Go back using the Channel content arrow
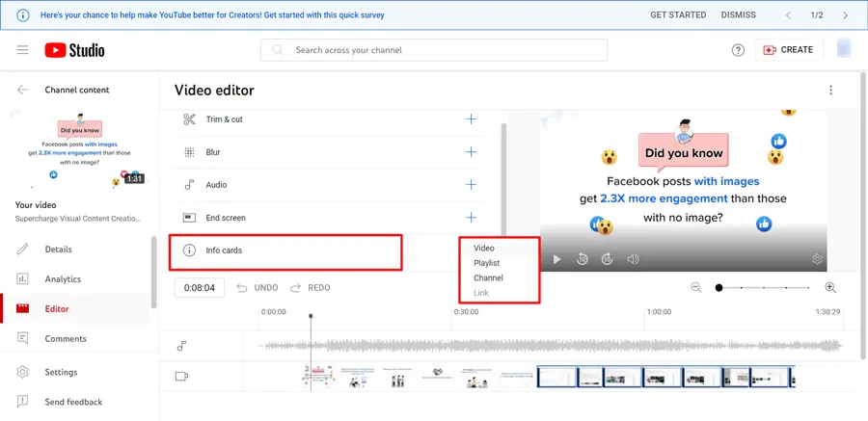This screenshot has height=421, width=868. coord(22,90)
